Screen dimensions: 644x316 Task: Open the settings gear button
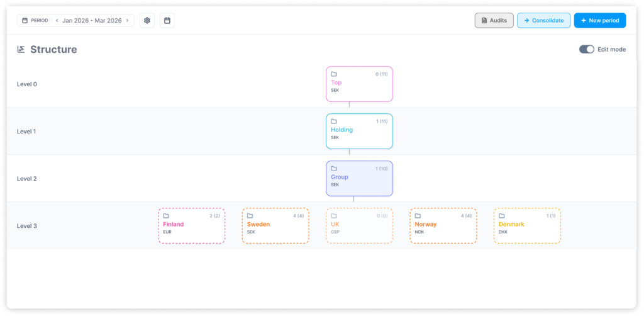point(147,21)
